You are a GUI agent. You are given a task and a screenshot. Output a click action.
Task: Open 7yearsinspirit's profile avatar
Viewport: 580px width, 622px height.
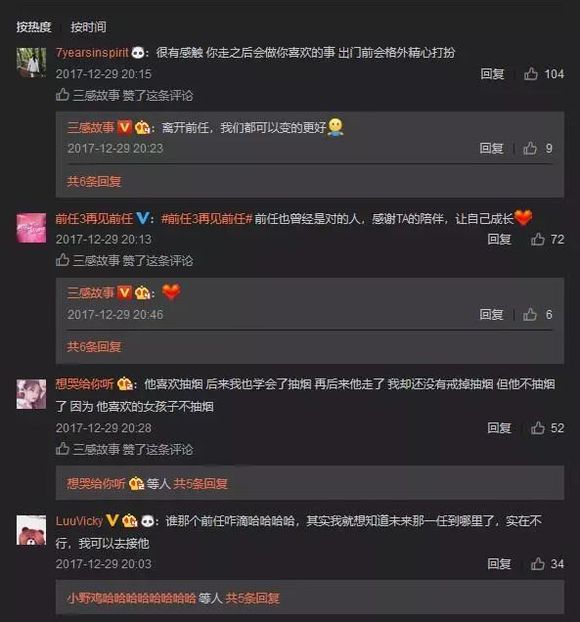coord(31,62)
